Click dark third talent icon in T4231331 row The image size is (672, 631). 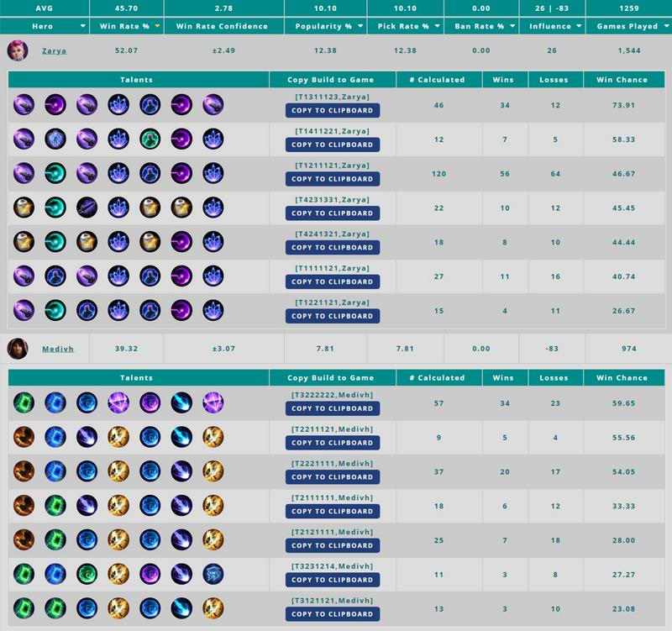pyautogui.click(x=87, y=208)
